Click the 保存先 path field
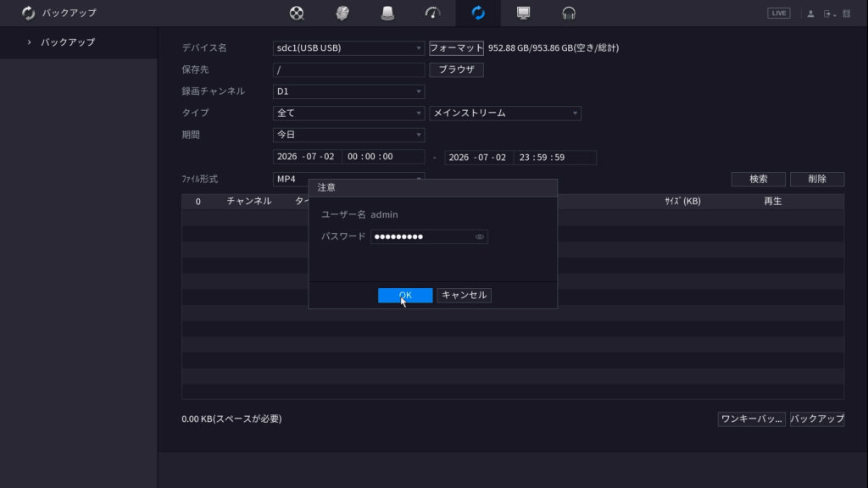This screenshot has width=868, height=488. pyautogui.click(x=348, y=69)
